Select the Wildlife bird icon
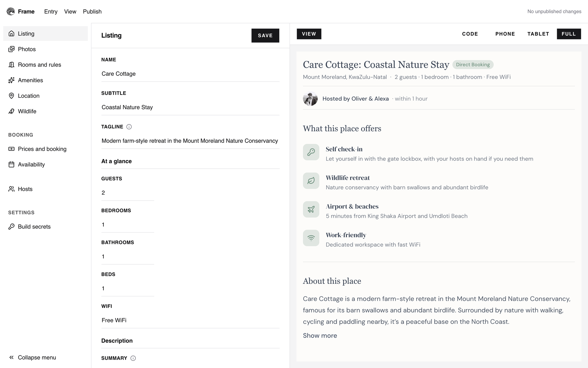Viewport: 588px width, 368px height. click(11, 111)
